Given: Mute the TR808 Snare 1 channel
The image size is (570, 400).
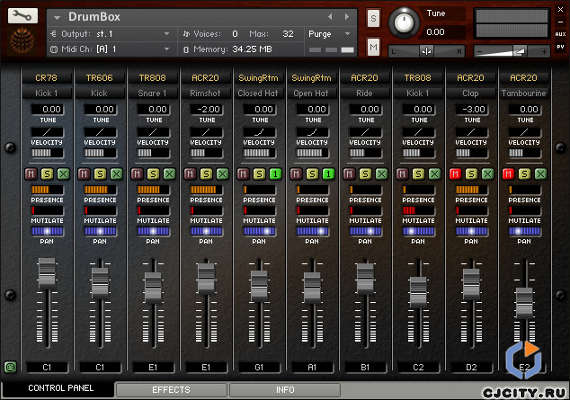Looking at the screenshot, I should (137, 174).
